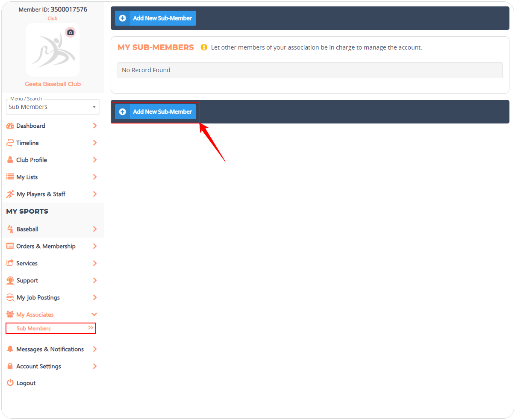Expand the Messages & Notifications chevron
This screenshot has width=515, height=420.
pyautogui.click(x=95, y=349)
